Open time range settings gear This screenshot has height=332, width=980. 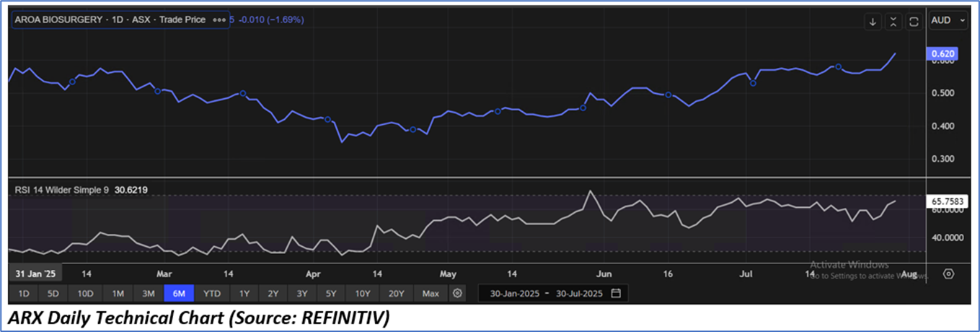457,294
